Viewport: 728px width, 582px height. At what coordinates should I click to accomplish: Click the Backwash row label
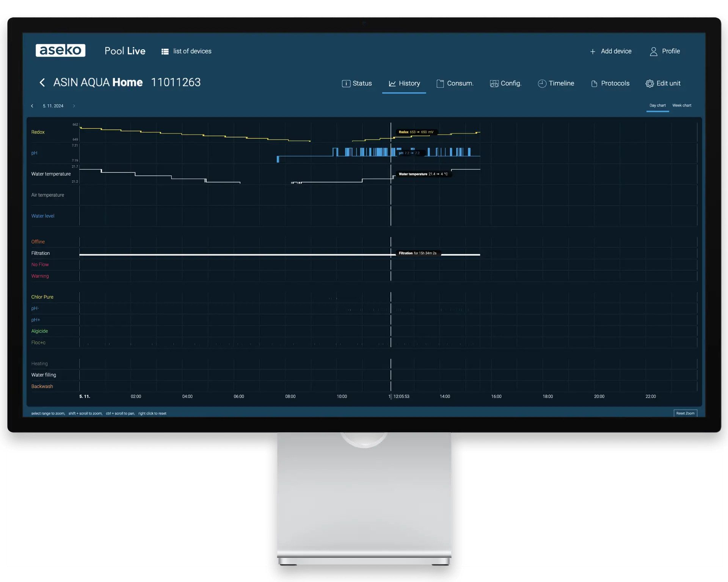(x=42, y=386)
